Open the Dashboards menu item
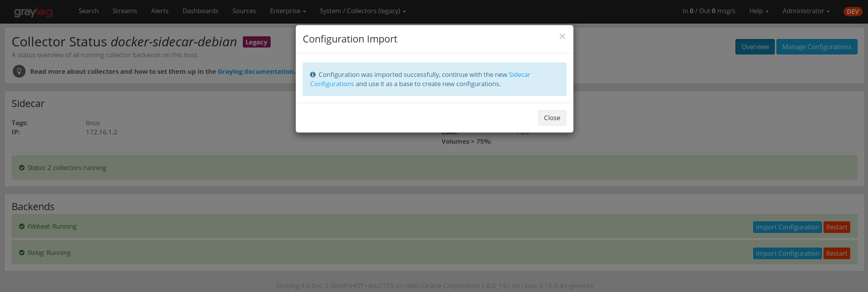Screen dimensions: 868x292 tap(200, 11)
